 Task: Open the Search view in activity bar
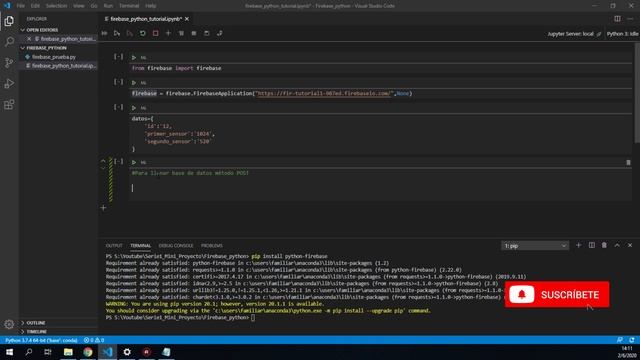tap(9, 42)
